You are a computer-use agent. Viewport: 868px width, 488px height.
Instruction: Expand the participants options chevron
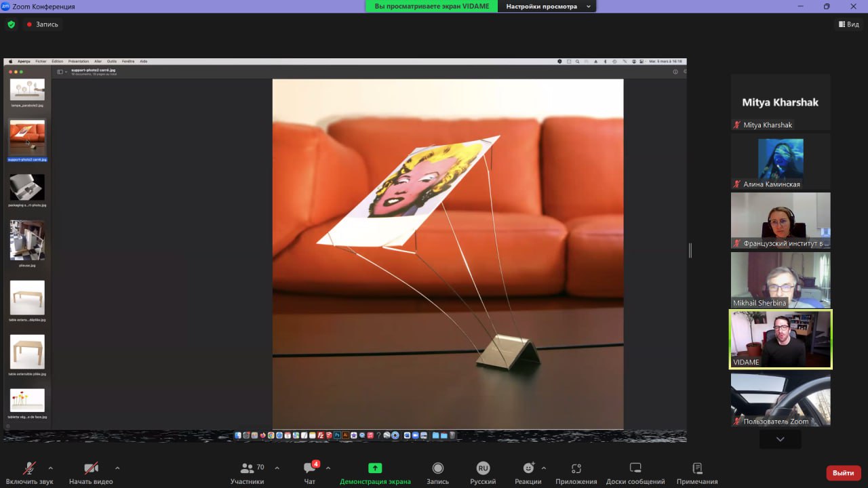coord(277,468)
